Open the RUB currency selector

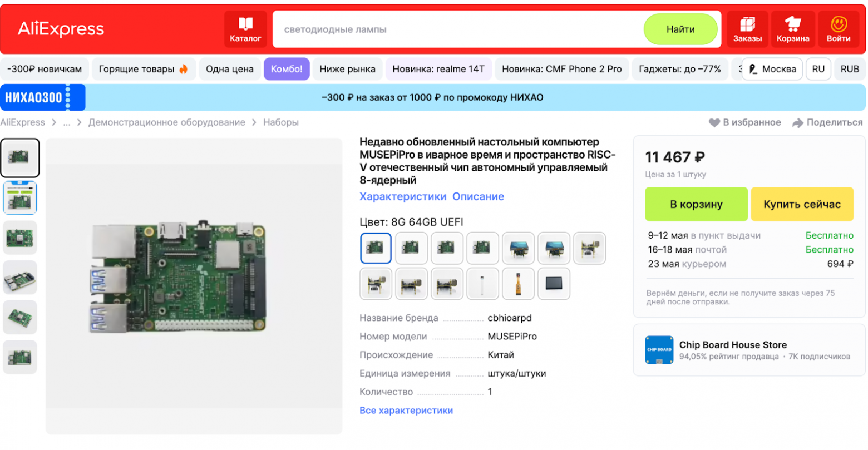[x=850, y=69]
